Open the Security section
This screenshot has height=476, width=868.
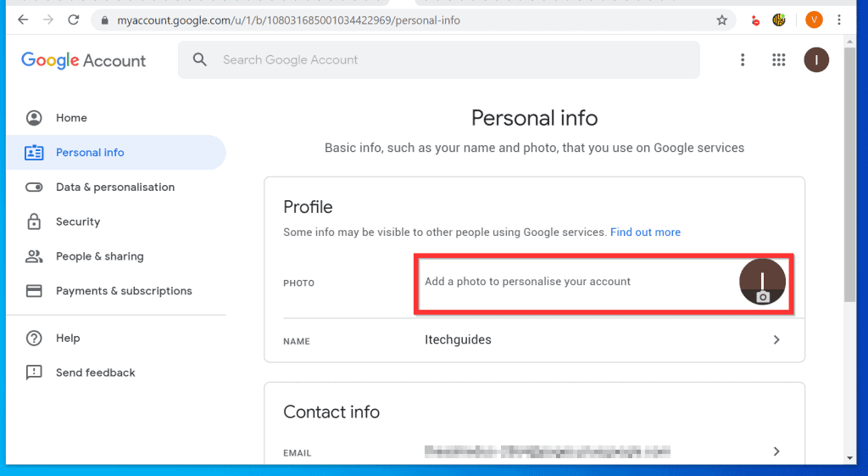pos(78,221)
